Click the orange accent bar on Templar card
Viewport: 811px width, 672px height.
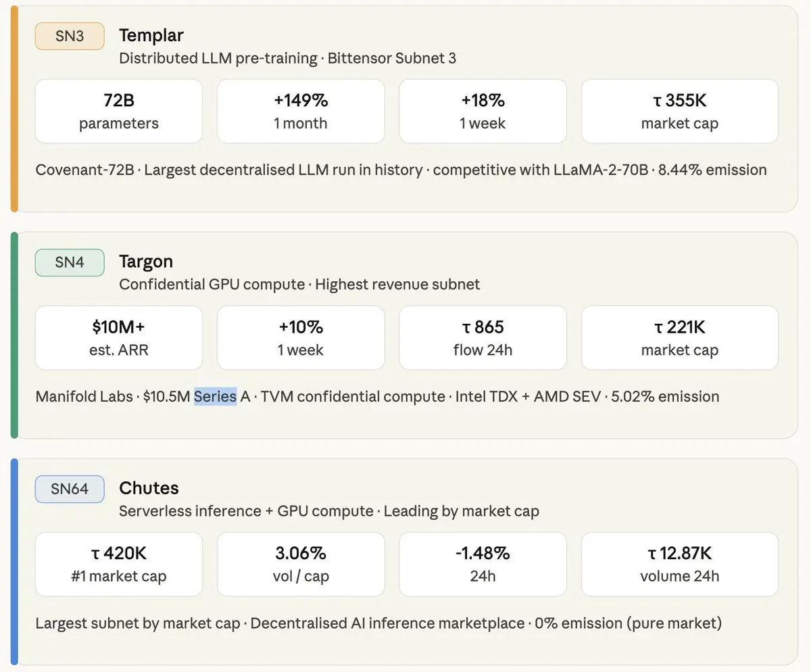tap(14, 109)
